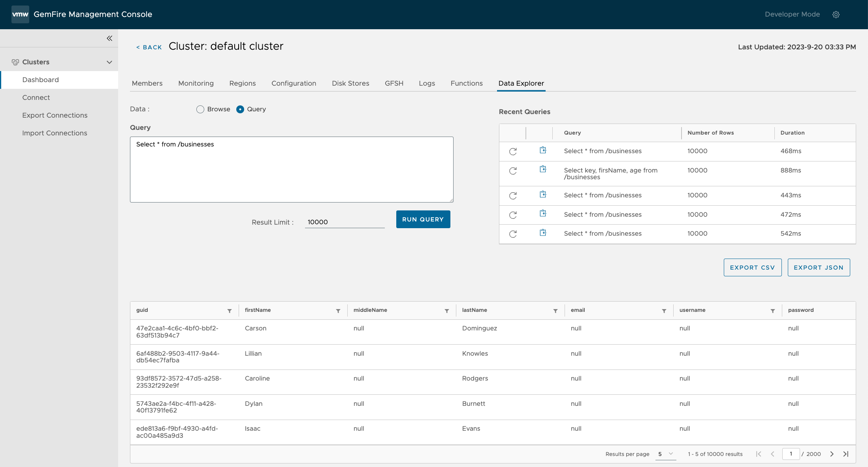Copy the 443ms query to editor
Image resolution: width=868 pixels, height=467 pixels.
tap(543, 194)
